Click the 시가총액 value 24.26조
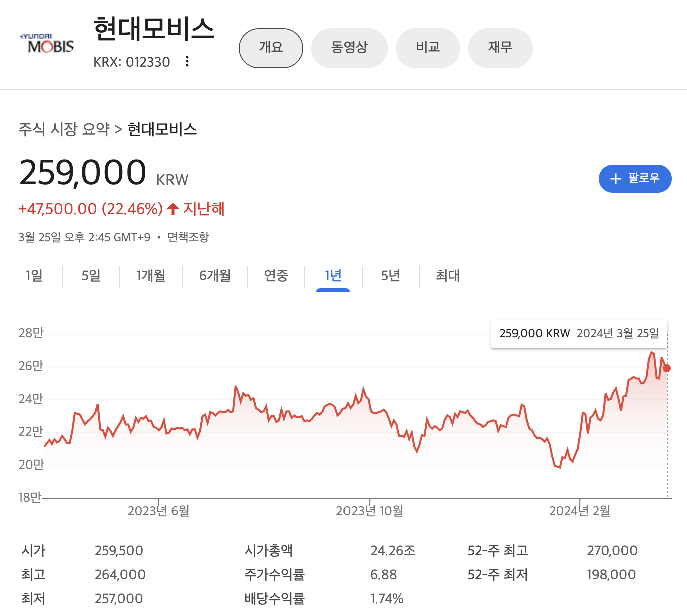687x616 pixels. [x=393, y=551]
